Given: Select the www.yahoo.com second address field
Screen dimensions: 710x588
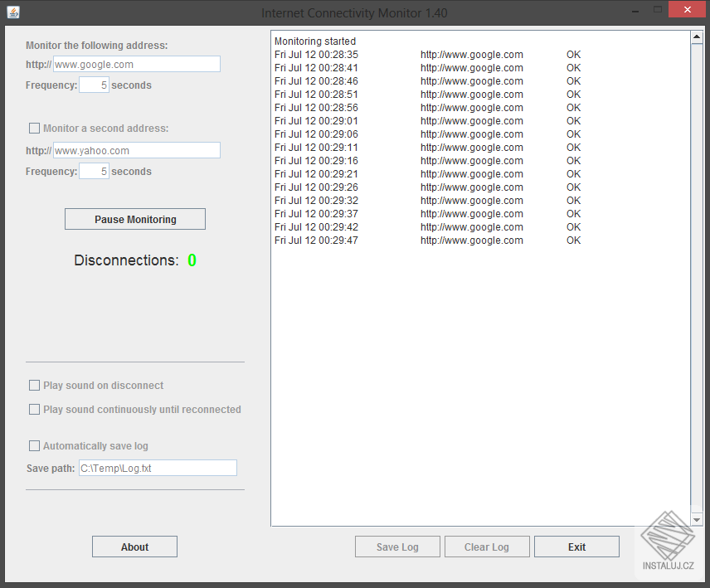Looking at the screenshot, I should pyautogui.click(x=136, y=150).
